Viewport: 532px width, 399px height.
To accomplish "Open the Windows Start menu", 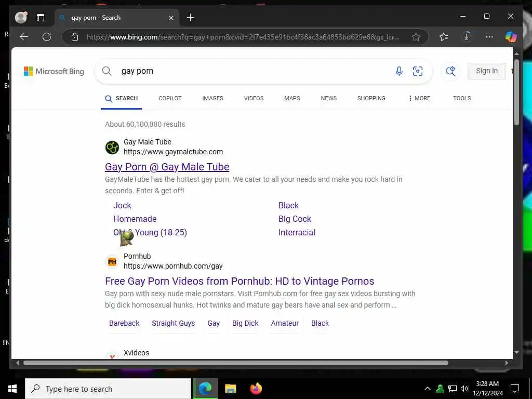I will point(12,389).
